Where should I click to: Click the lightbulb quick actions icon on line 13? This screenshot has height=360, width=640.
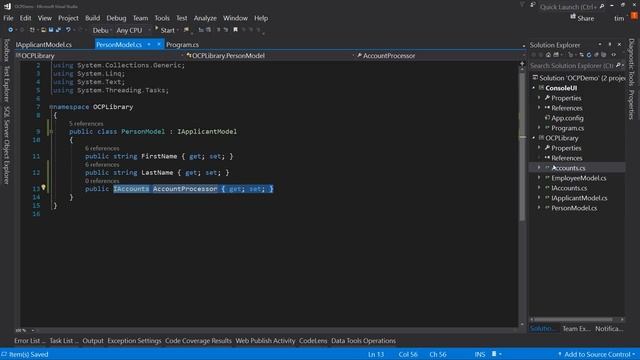click(43, 188)
